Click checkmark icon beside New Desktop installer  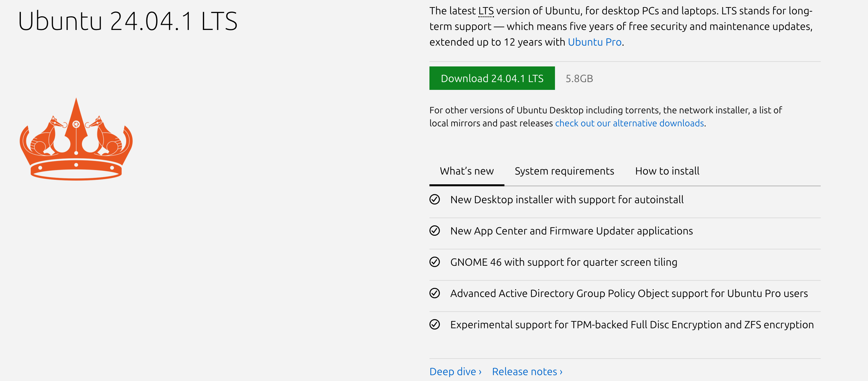pyautogui.click(x=435, y=200)
